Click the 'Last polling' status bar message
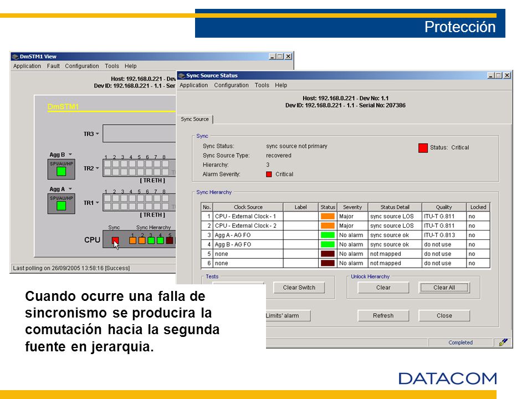 71,268
